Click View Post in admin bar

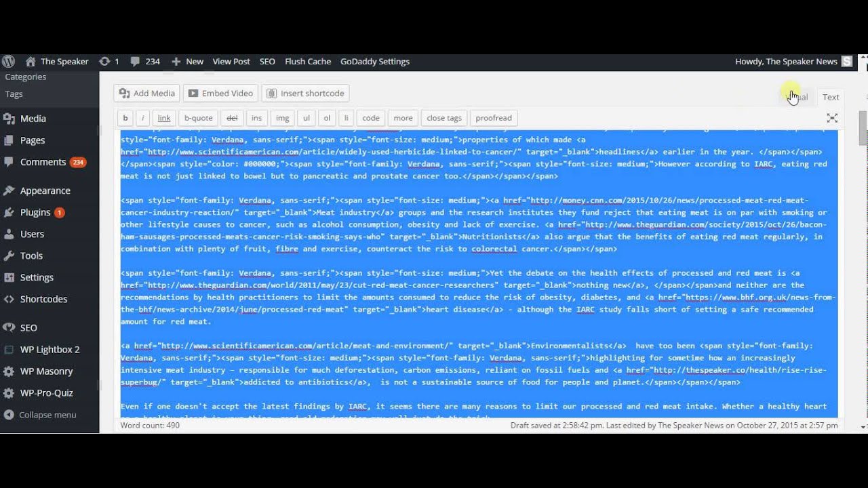(231, 61)
